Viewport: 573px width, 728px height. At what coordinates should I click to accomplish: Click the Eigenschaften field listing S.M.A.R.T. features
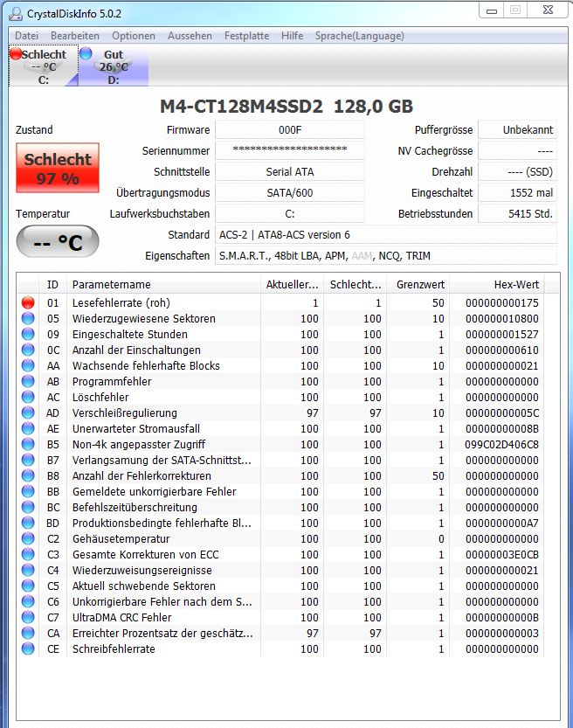386,256
